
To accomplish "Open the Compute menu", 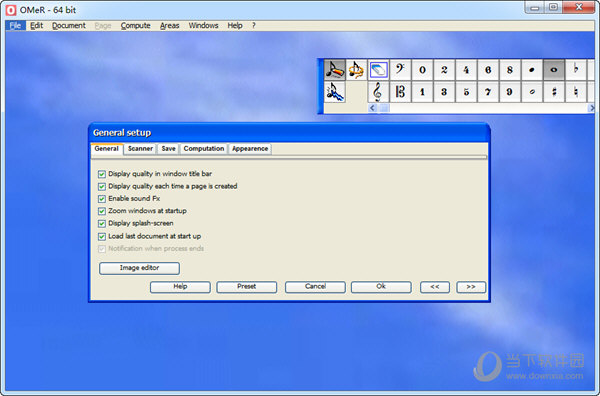I will click(x=135, y=26).
